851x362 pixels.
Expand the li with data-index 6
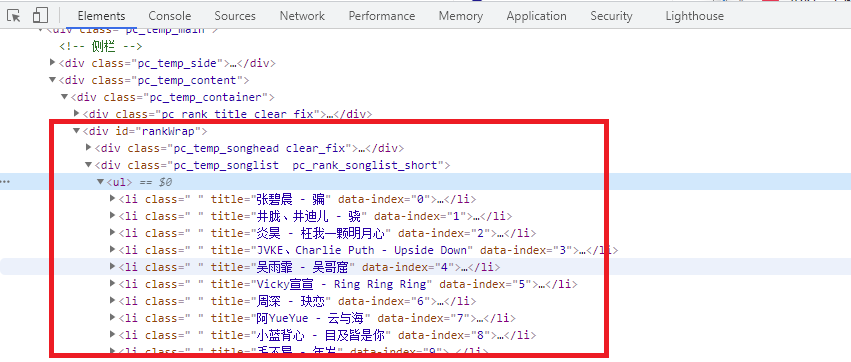(x=112, y=301)
